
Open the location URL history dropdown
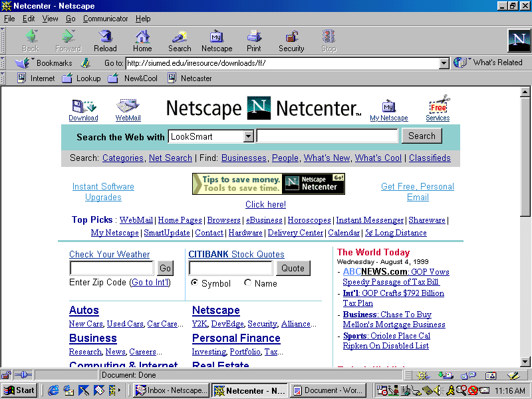(444, 63)
